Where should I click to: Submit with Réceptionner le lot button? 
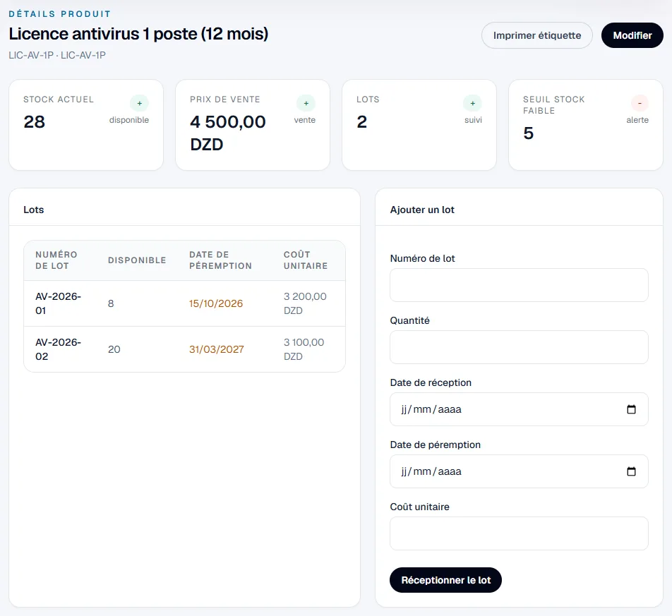(445, 580)
